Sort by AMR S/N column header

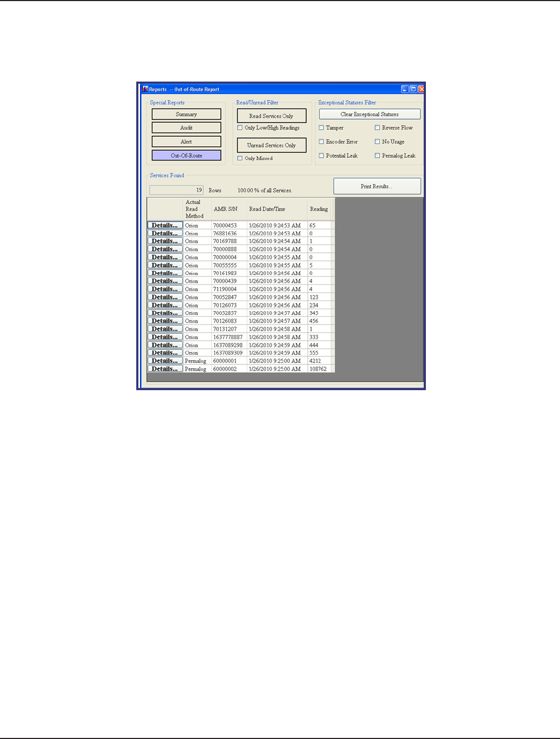pyautogui.click(x=229, y=209)
